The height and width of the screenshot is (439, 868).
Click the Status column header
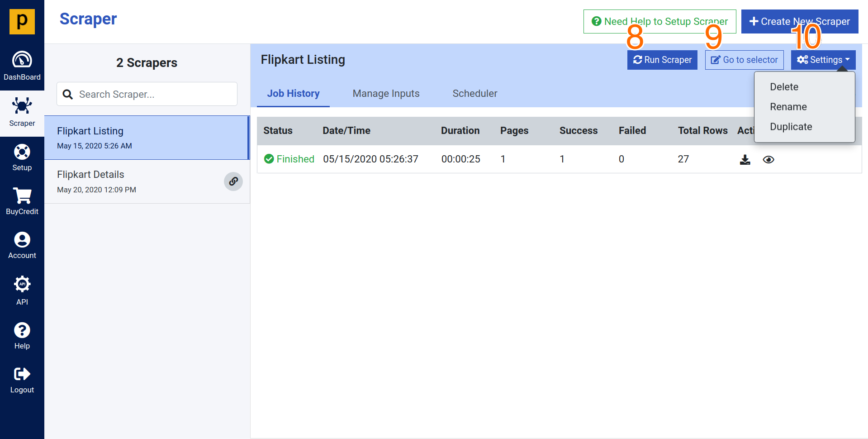[278, 130]
